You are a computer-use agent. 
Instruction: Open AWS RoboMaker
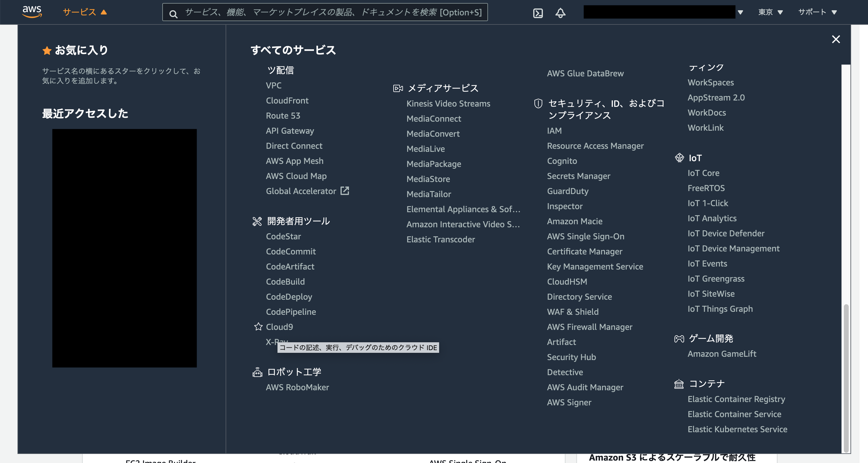[297, 387]
